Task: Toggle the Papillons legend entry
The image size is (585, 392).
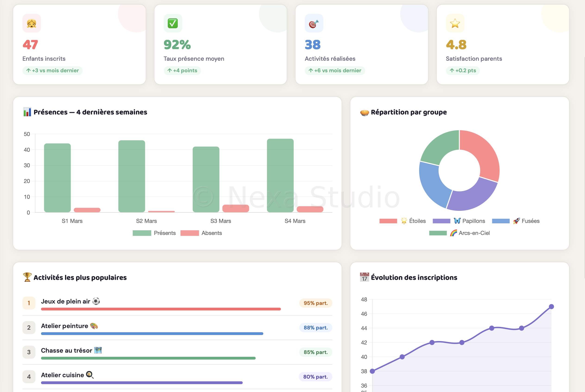Action: 459,221
